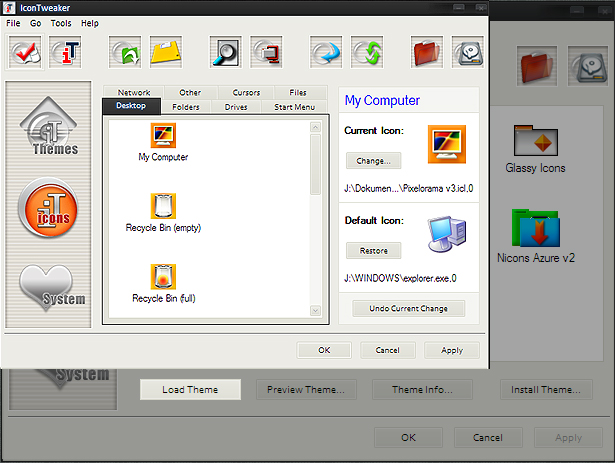Click the icon list scroll up arrow
This screenshot has width=615, height=463.
(315, 127)
